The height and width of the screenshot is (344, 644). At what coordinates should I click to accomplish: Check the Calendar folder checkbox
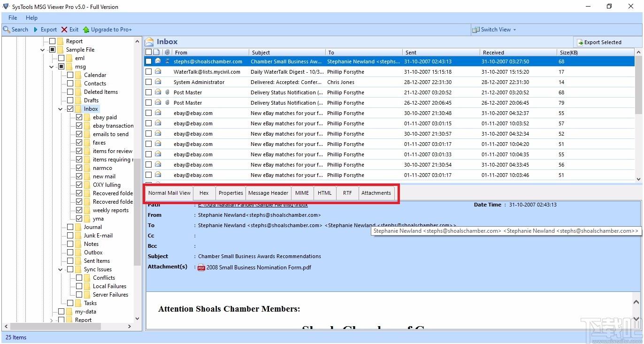pyautogui.click(x=70, y=75)
